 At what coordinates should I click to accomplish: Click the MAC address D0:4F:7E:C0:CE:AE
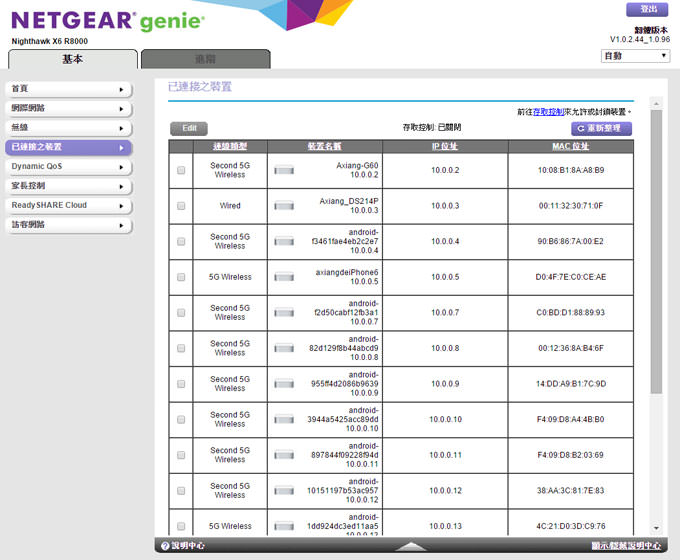(x=571, y=277)
